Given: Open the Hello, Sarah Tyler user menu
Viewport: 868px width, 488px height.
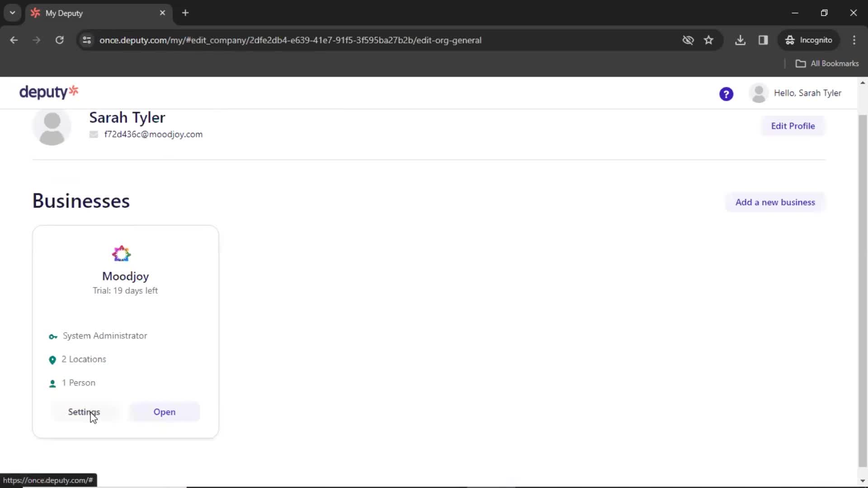Looking at the screenshot, I should click(x=807, y=93).
